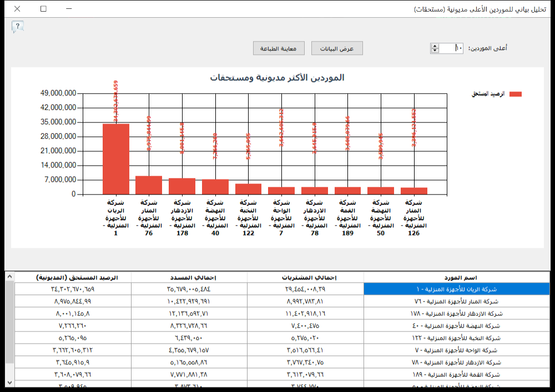Click the table scrollbar up arrow
The height and width of the screenshot is (392, 555).
click(9, 277)
